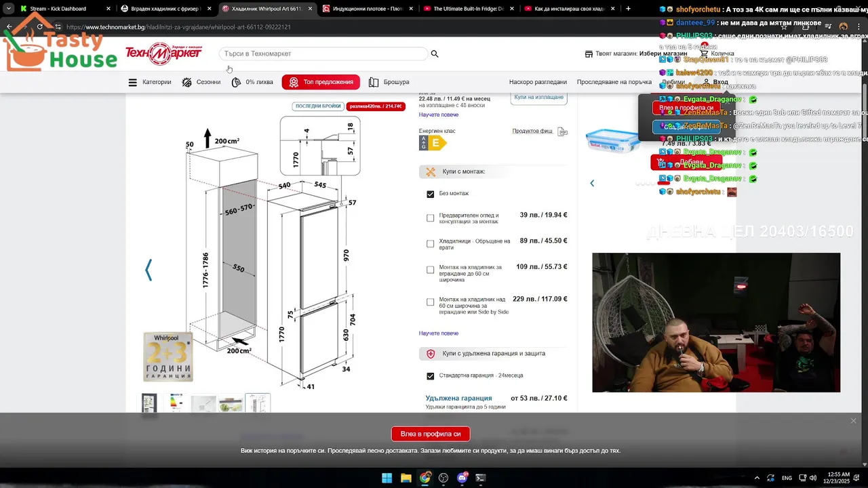Viewport: 868px width, 488px height.
Task: Click into the Търси в Техномаркет search field
Action: 323,54
